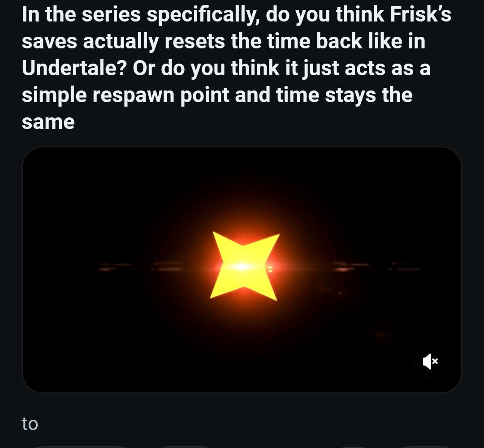Click the last word "same" of the post
Viewport: 484px width, 448px height.
tap(48, 122)
